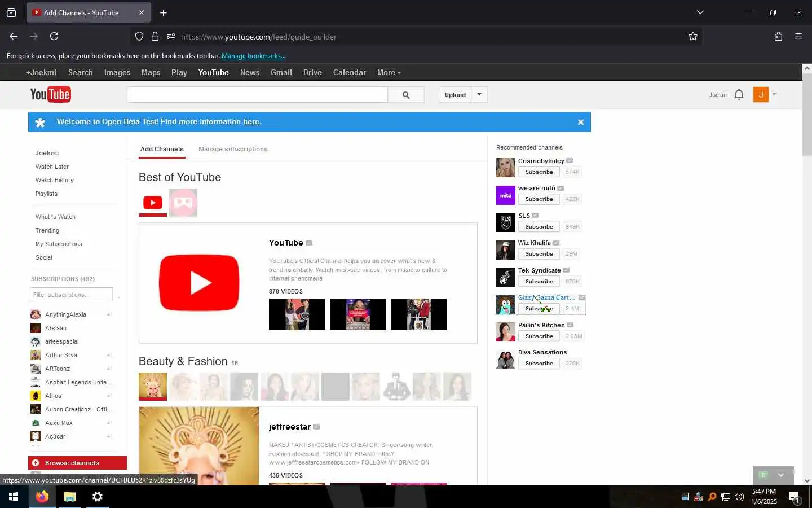Click the Auxu Max subscription avatar
Viewport: 812px width, 508px height.
[x=36, y=423]
